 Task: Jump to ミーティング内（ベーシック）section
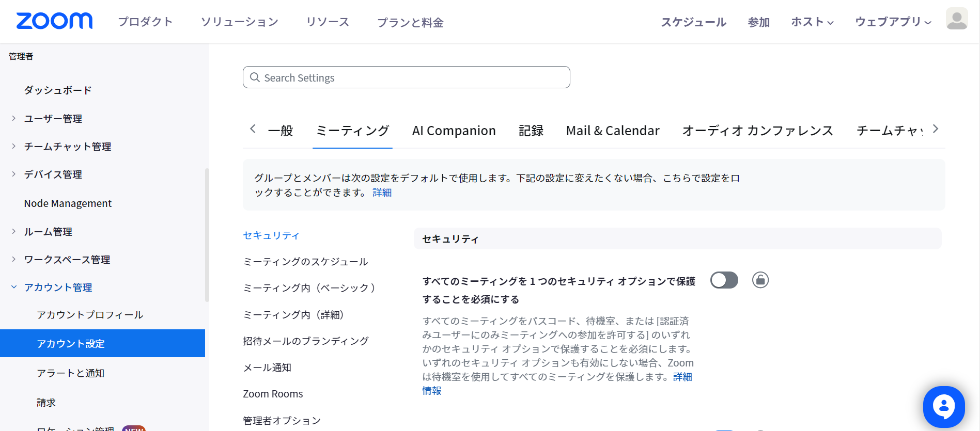(x=310, y=288)
